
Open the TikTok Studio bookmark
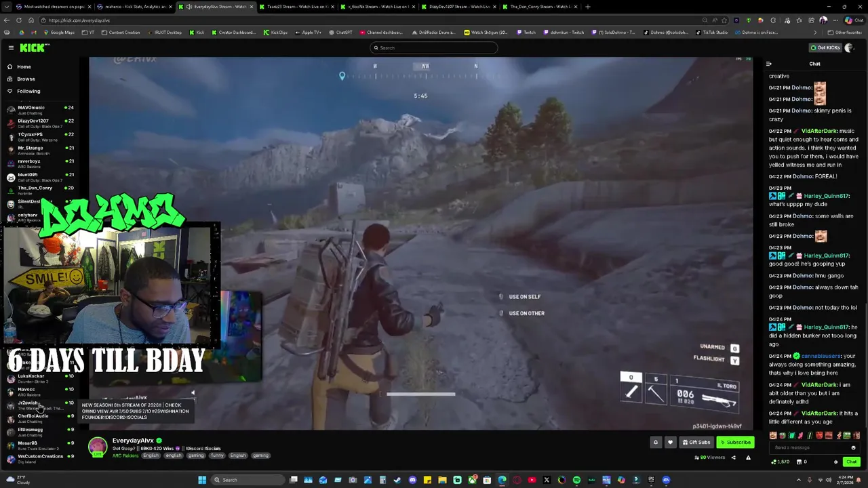712,33
